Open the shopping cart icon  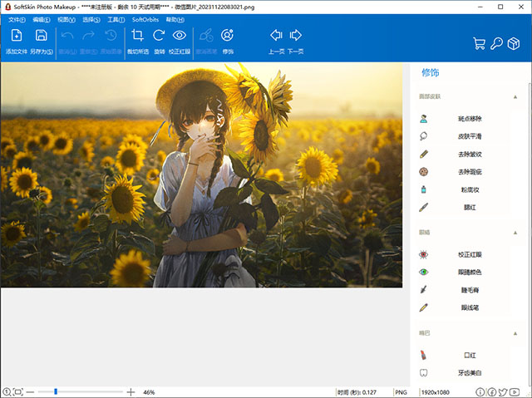[x=479, y=43]
